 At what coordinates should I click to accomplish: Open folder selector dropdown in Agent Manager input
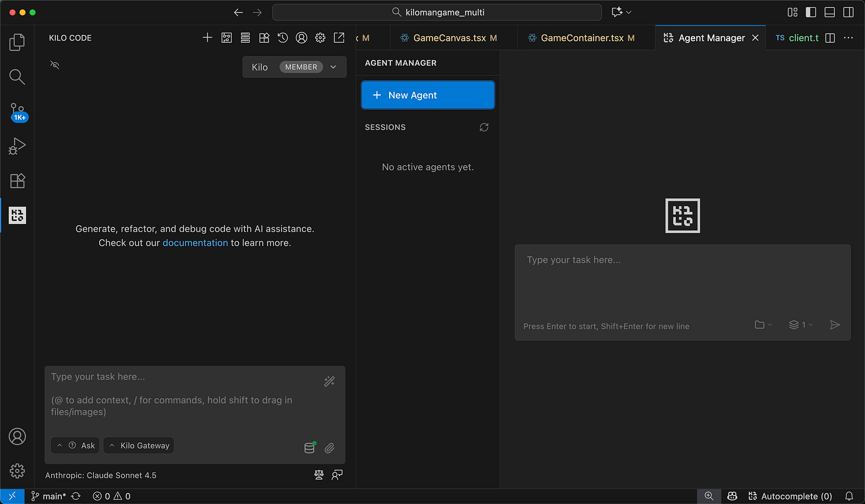click(x=763, y=325)
